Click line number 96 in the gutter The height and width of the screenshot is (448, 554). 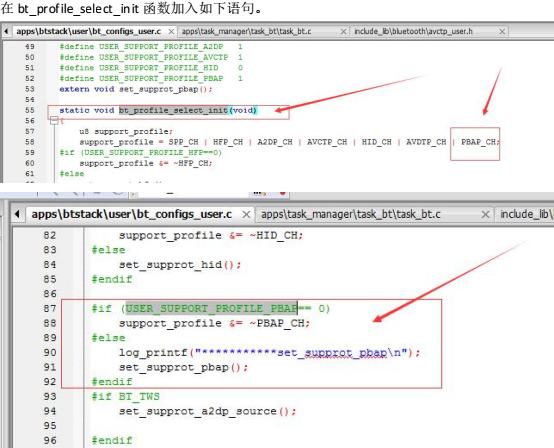coord(50,441)
